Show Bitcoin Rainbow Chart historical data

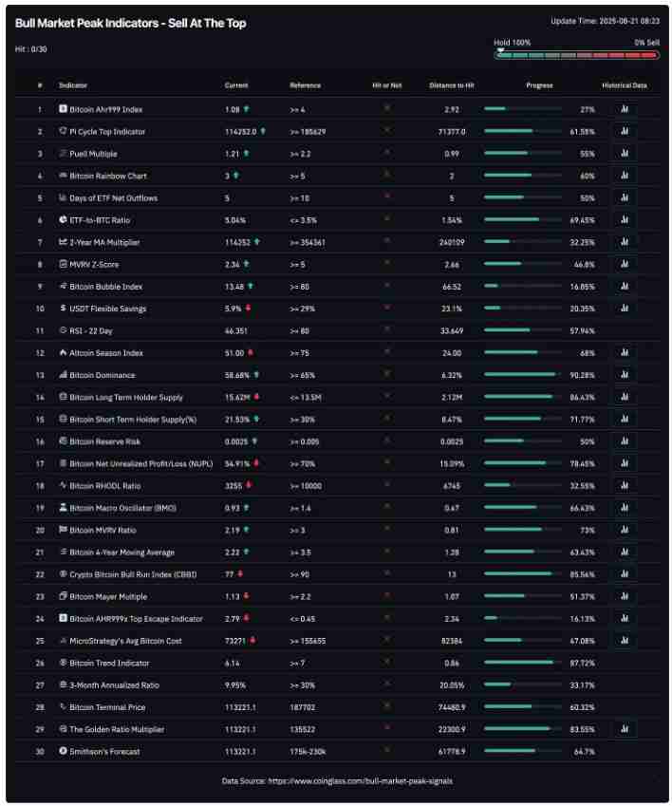[x=624, y=176]
